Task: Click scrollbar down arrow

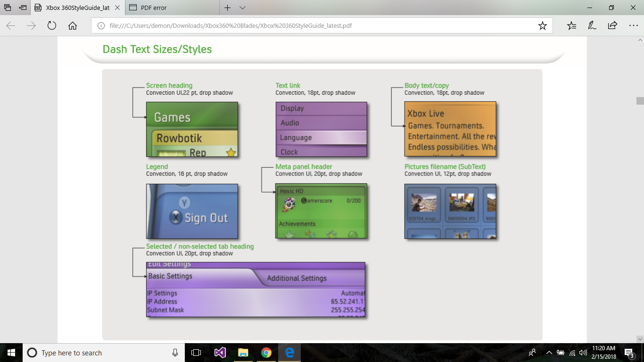Action: [x=640, y=339]
